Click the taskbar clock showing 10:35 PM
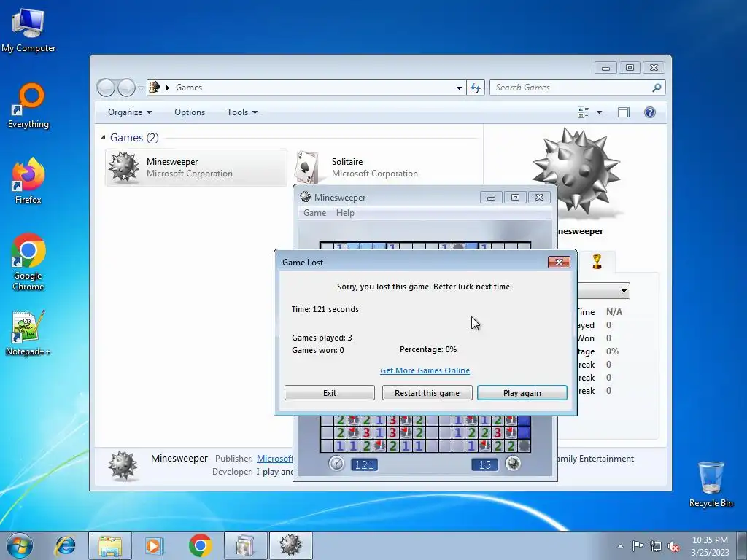 pos(710,546)
